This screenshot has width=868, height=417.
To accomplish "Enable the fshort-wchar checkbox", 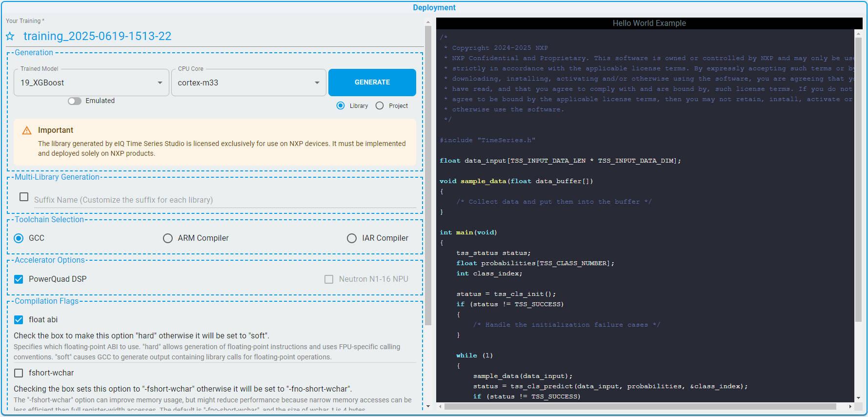I will click(x=19, y=373).
